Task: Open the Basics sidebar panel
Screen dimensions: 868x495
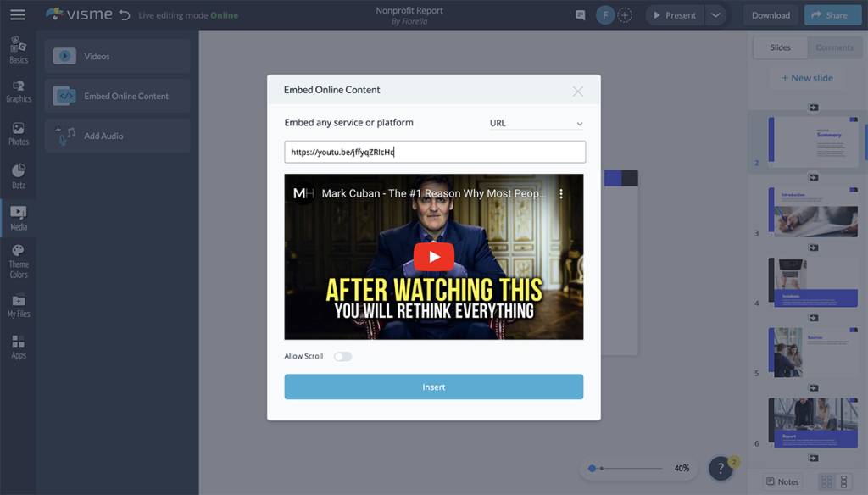Action: tap(18, 51)
